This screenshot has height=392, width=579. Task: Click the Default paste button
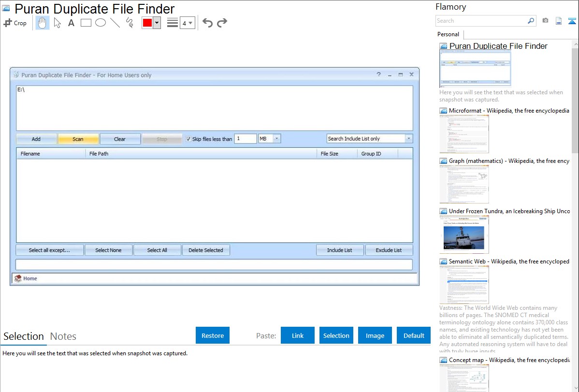pos(414,335)
